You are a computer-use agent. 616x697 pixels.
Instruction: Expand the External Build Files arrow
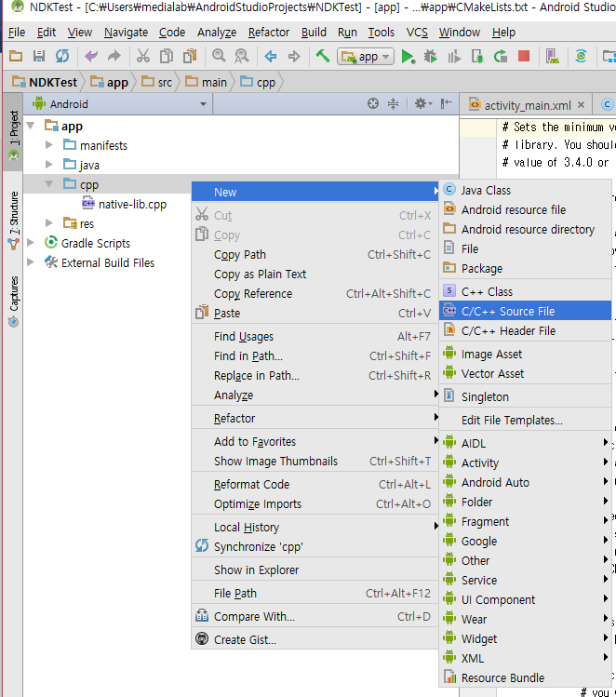point(31,261)
